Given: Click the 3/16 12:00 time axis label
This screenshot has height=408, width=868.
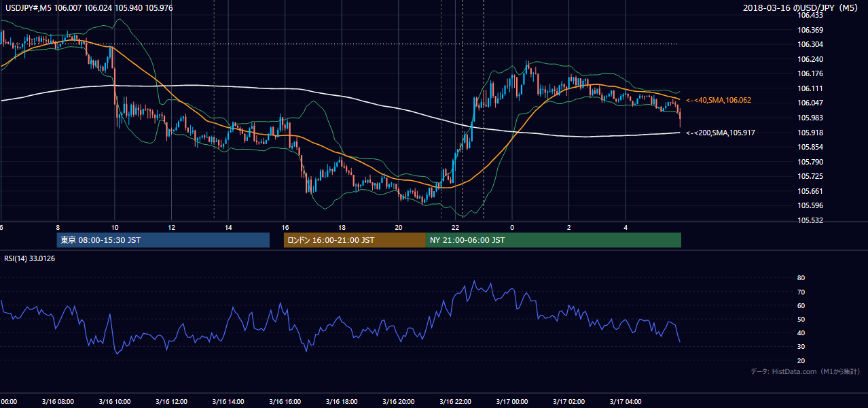Looking at the screenshot, I should point(171,402).
